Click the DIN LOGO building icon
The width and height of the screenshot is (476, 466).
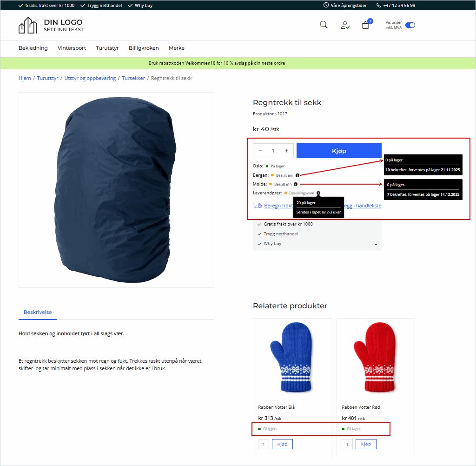tap(28, 25)
